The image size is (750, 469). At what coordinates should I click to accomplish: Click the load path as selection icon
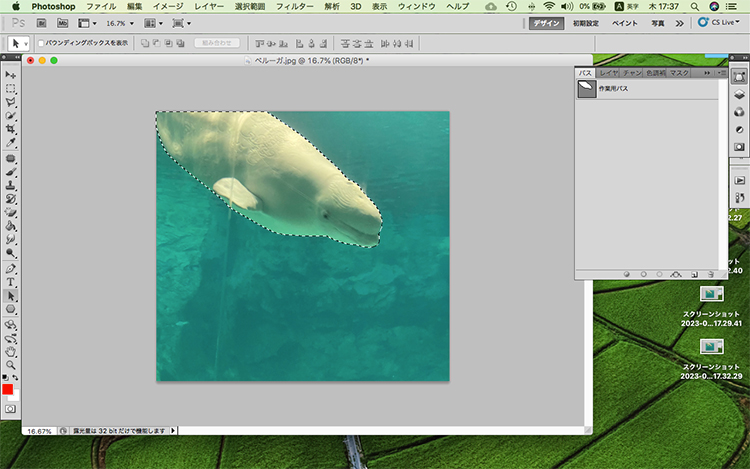659,272
